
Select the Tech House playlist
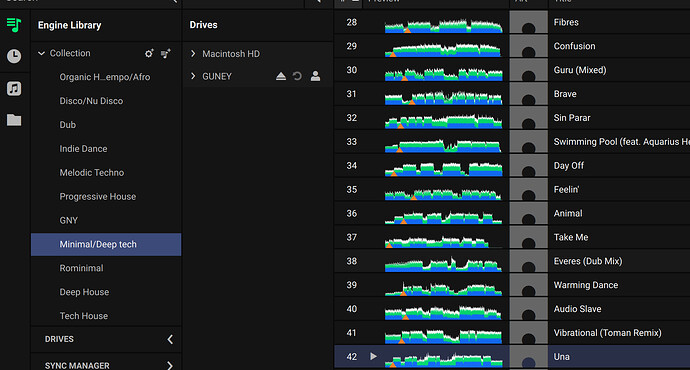[x=84, y=316]
